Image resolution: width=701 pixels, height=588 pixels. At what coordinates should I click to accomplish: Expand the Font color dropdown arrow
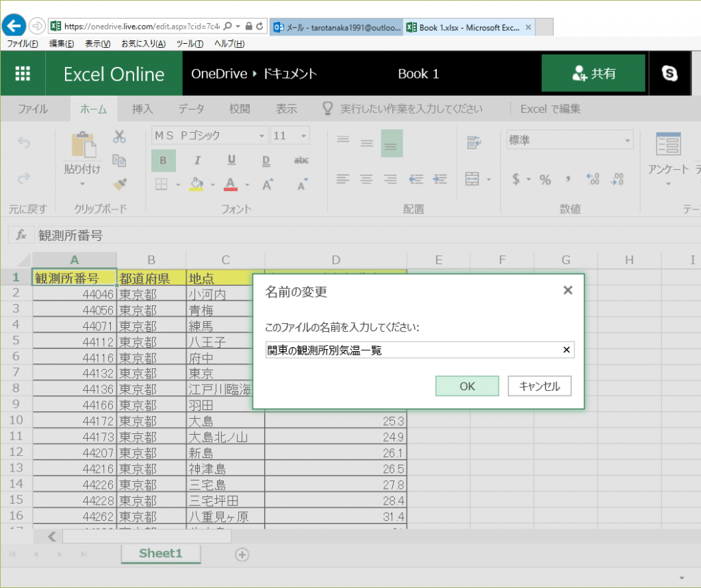[x=246, y=184]
